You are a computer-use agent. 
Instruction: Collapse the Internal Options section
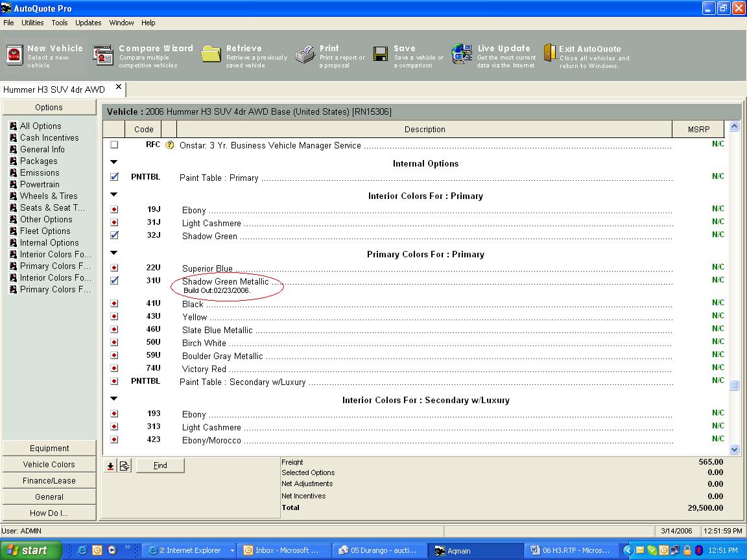tap(114, 163)
